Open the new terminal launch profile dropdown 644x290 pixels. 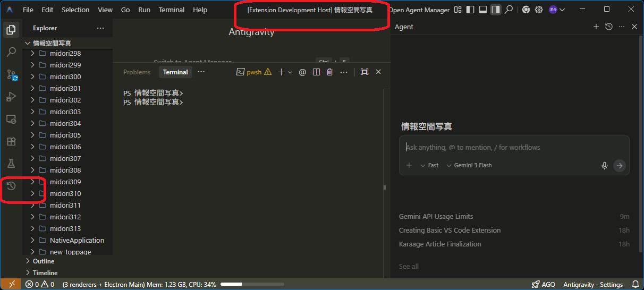pos(290,72)
